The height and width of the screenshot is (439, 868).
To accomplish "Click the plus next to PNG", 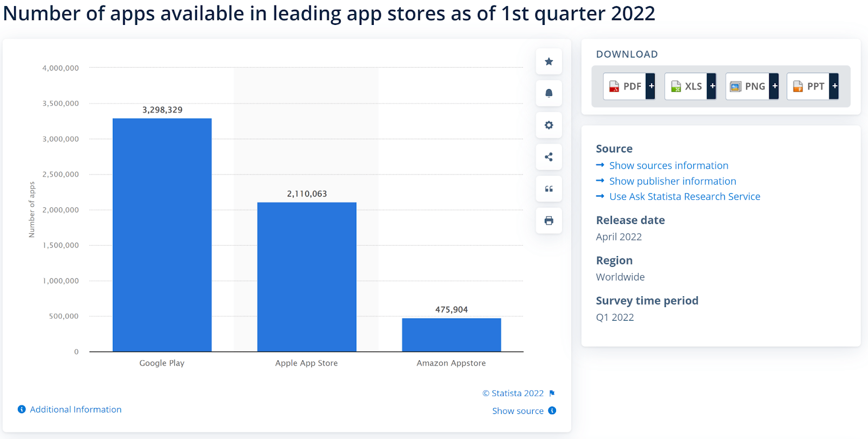I will [775, 86].
